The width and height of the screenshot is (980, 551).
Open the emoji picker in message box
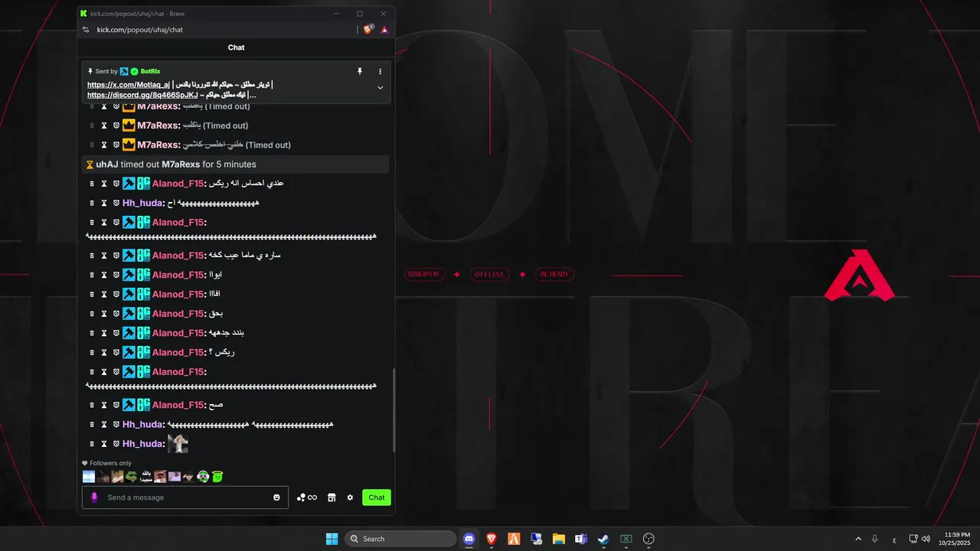pyautogui.click(x=276, y=497)
